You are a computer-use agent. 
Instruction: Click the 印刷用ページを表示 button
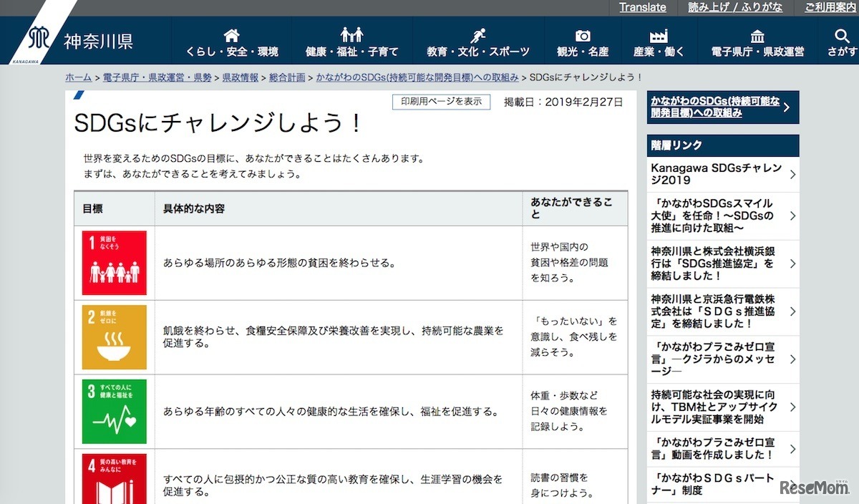pos(441,102)
